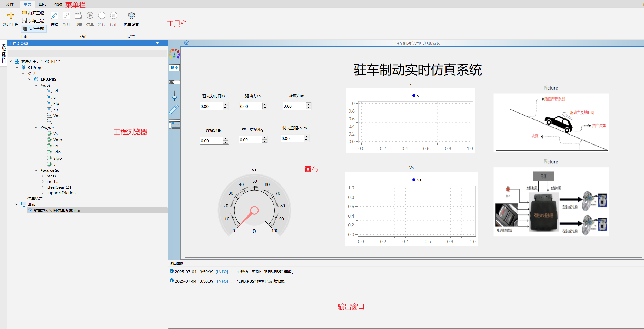This screenshot has width=644, height=329.
Task: Collapse the Output group
Action: [x=36, y=128]
